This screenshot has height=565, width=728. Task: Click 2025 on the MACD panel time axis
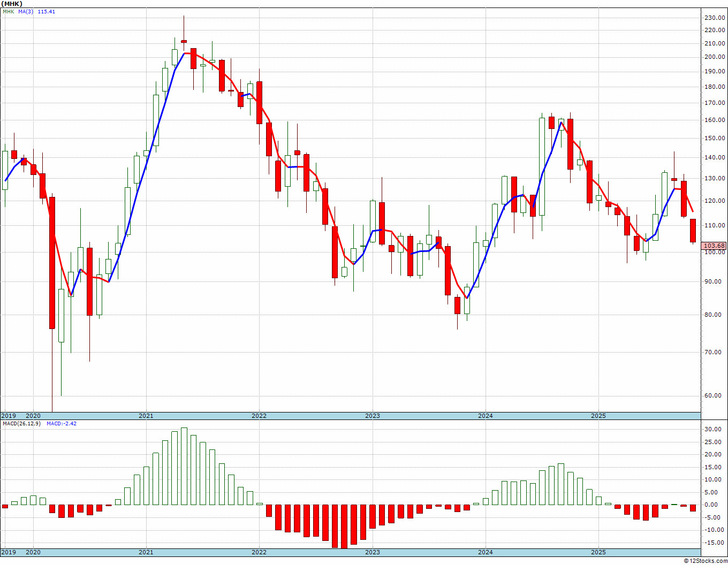598,553
